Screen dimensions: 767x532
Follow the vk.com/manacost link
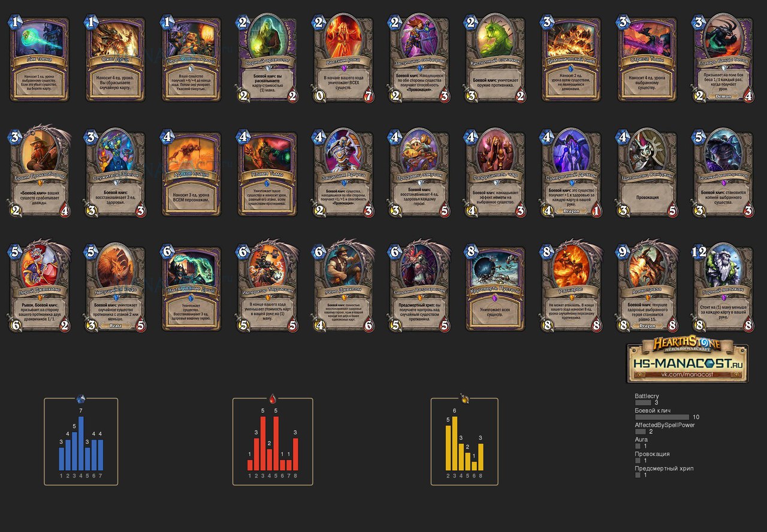coord(687,374)
